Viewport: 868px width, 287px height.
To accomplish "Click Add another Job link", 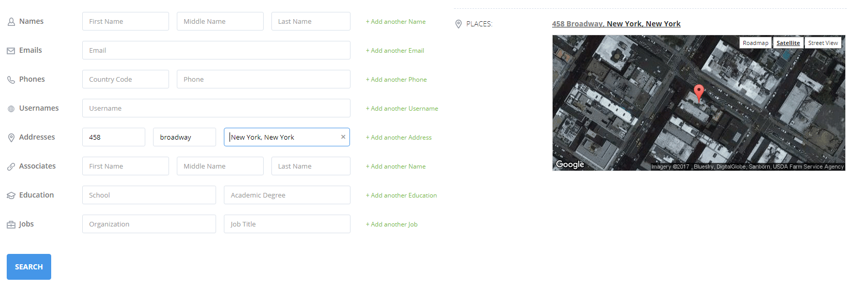I will point(392,224).
